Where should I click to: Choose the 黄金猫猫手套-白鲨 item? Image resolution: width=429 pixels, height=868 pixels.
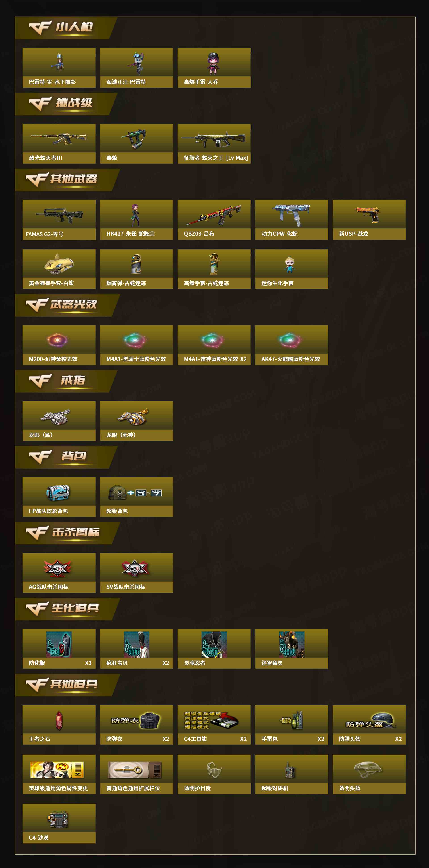tap(59, 269)
